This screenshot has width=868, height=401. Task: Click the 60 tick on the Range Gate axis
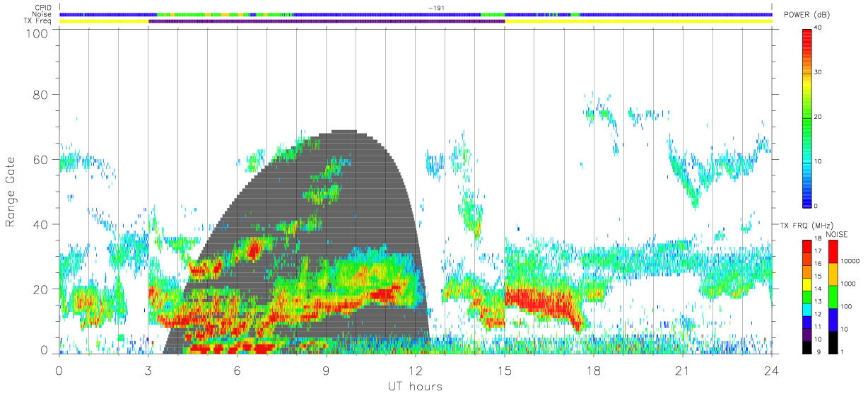click(x=40, y=159)
